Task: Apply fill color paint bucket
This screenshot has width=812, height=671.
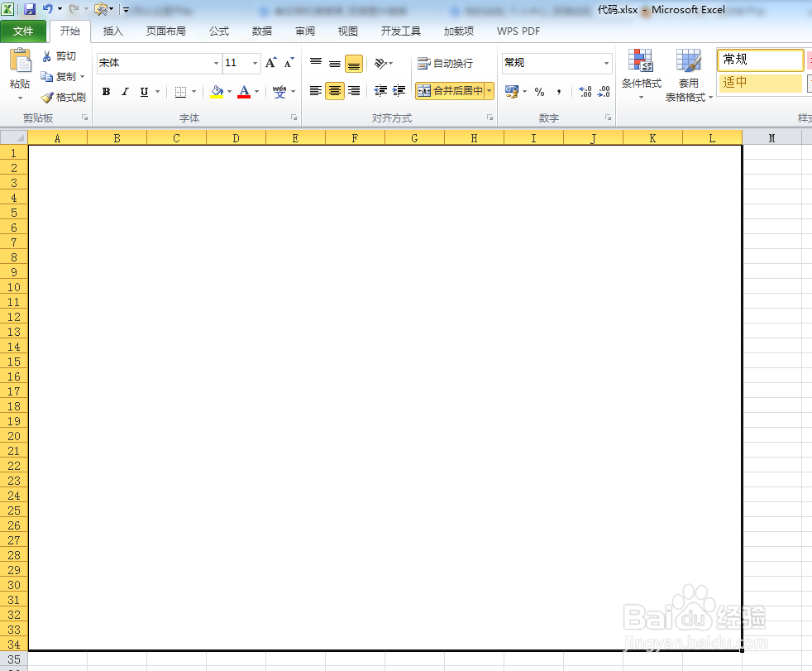Action: [x=217, y=92]
